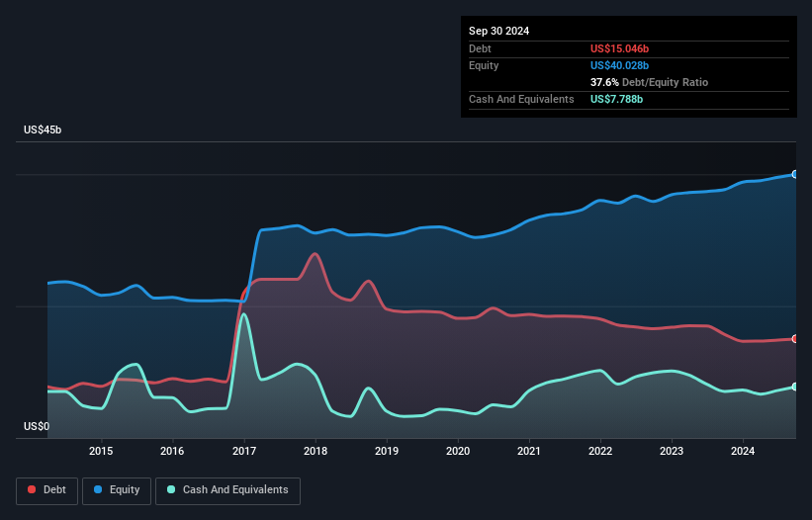
Task: Click the 2016 x-axis label
Action: [x=172, y=451]
